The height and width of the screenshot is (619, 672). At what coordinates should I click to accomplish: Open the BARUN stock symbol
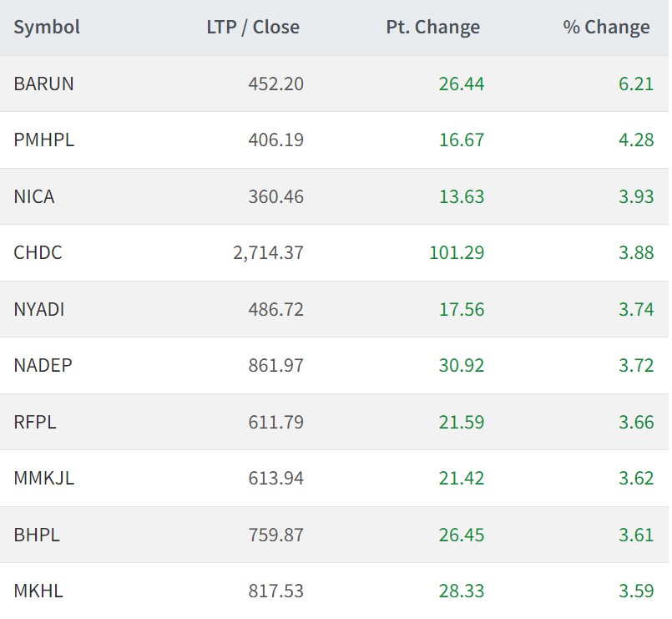click(x=43, y=84)
